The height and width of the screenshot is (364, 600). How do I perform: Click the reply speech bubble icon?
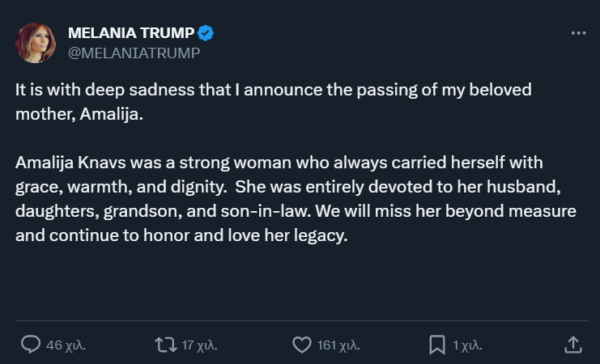pos(30,345)
